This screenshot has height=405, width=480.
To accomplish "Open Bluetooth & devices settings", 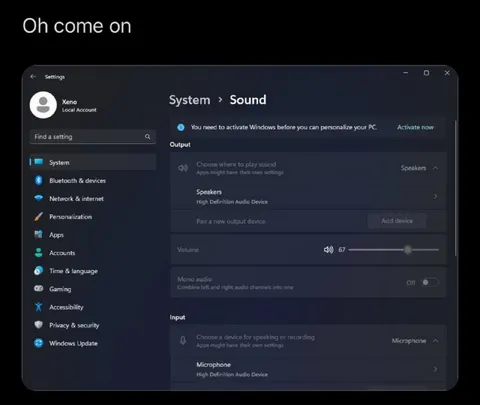I will pyautogui.click(x=93, y=180).
